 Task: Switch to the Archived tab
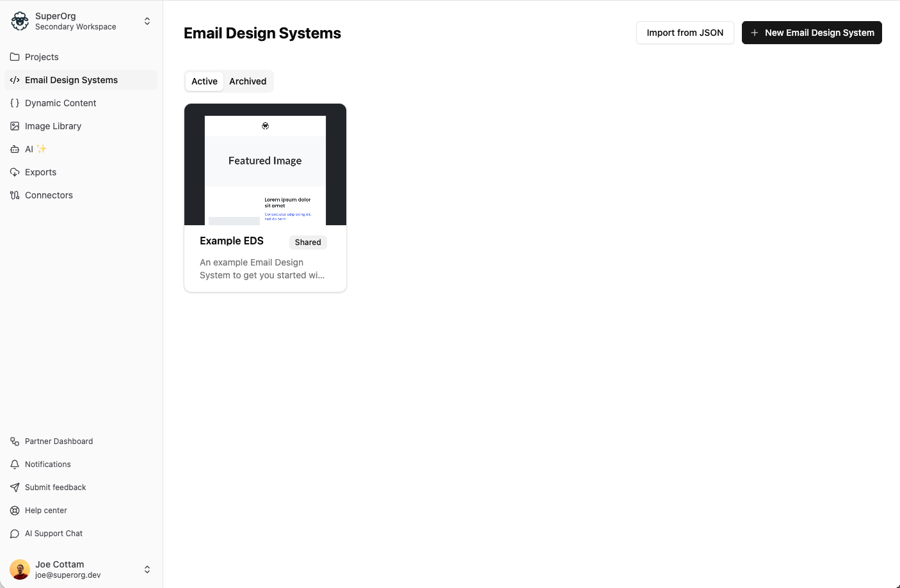(x=248, y=81)
